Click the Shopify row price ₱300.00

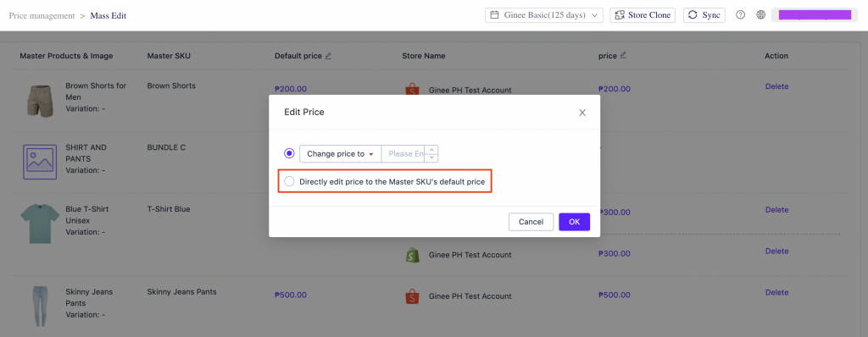pyautogui.click(x=615, y=253)
